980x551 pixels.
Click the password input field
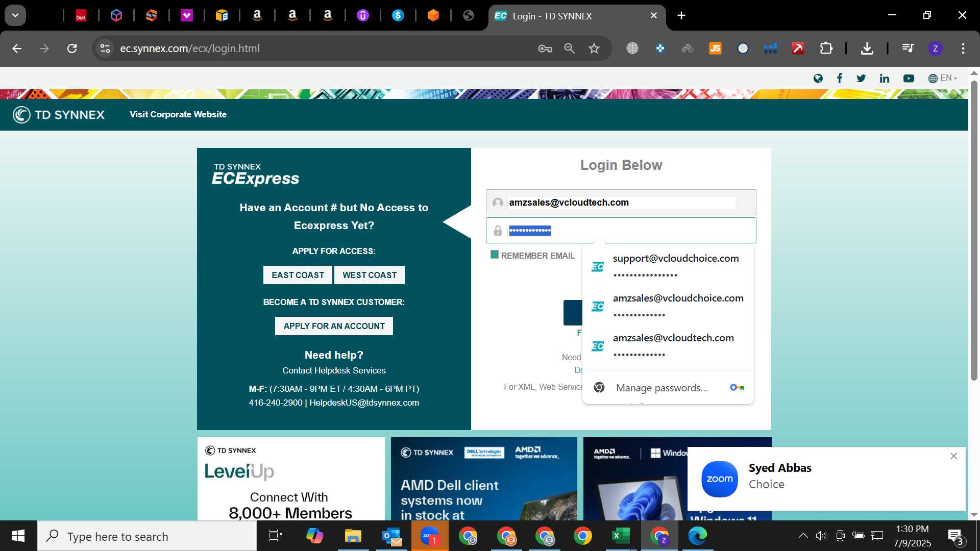click(621, 231)
